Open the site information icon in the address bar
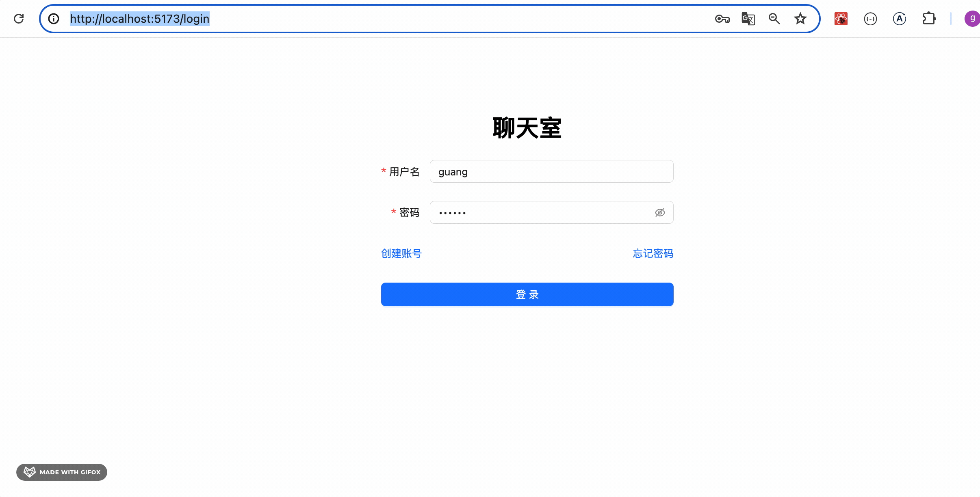Image resolution: width=980 pixels, height=497 pixels. (54, 19)
